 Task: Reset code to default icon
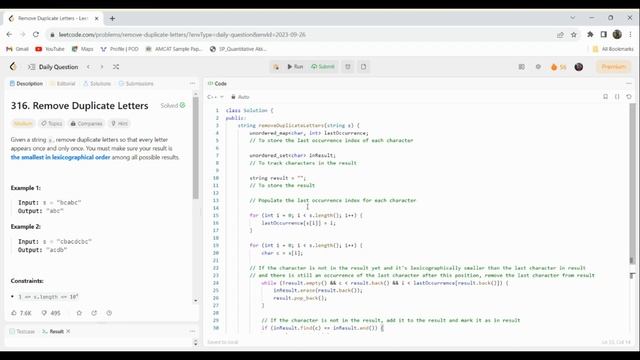[629, 97]
